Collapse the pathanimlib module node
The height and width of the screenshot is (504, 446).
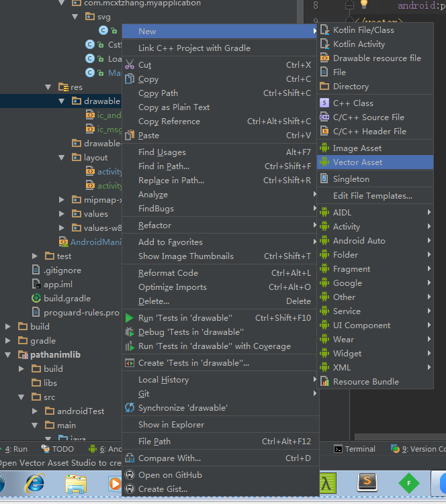8,355
